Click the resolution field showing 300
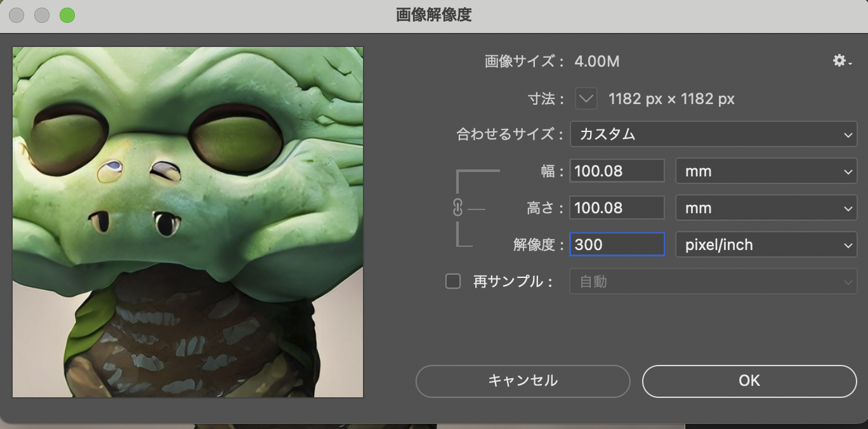 [616, 244]
